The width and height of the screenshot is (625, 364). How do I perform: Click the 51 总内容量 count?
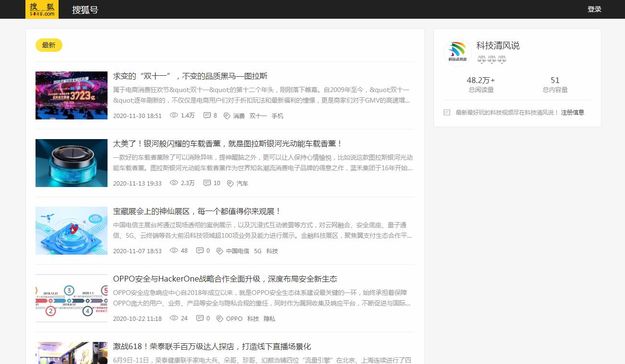(555, 80)
